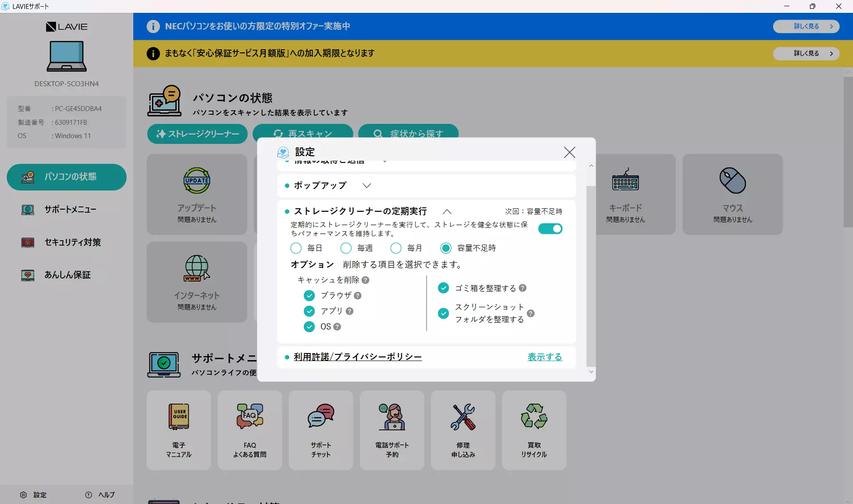
Task: Uncheck the ゴミ箱を整理する checkbox
Action: point(443,288)
